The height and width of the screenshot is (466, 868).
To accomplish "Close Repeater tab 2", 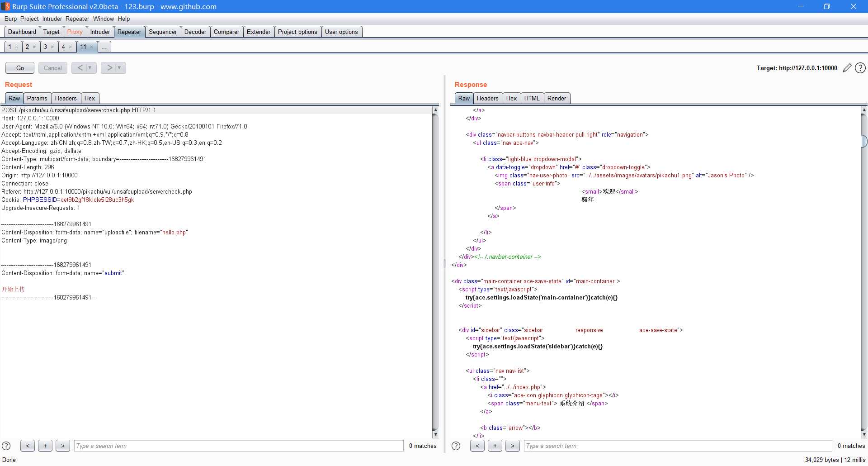I will (34, 47).
